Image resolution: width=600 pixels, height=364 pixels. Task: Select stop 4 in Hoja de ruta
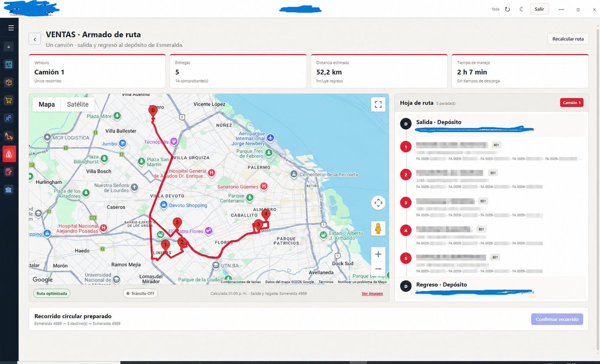point(491,236)
